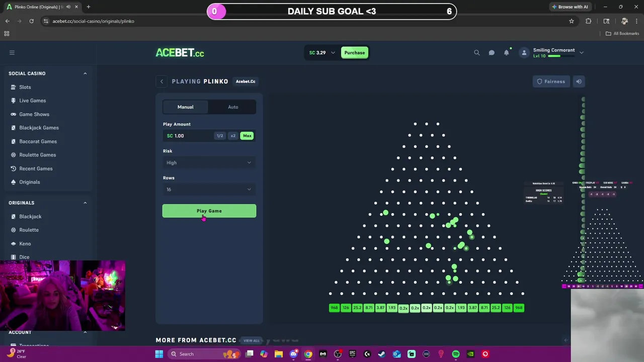Reload the page in Chrome
Viewport: 644px width, 362px height.
[x=31, y=21]
